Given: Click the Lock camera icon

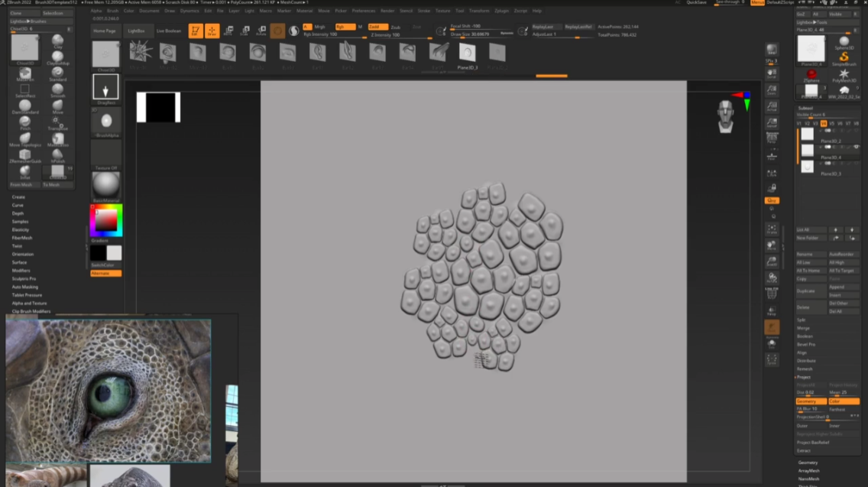Looking at the screenshot, I should (772, 188).
